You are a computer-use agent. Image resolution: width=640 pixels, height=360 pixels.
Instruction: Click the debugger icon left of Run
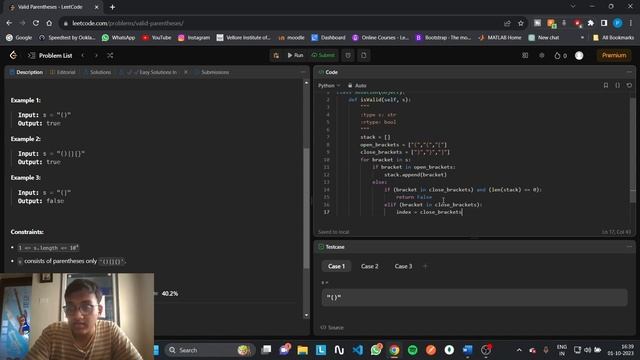pyautogui.click(x=276, y=55)
